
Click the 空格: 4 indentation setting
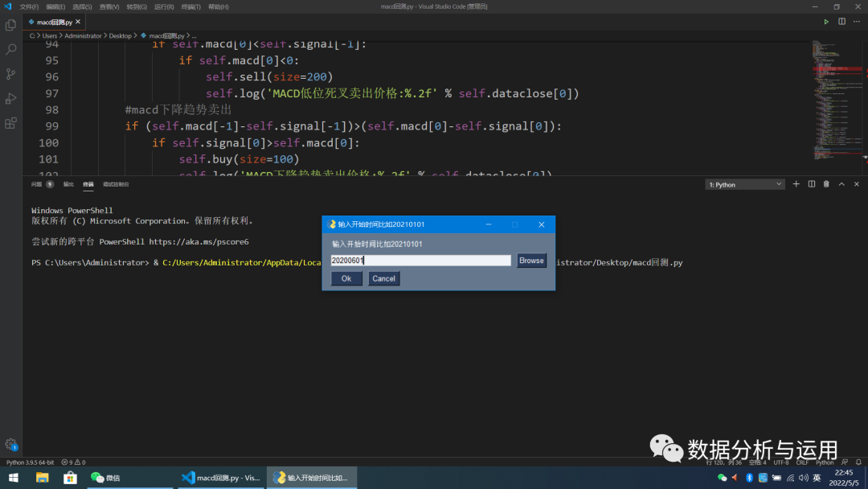[757, 462]
